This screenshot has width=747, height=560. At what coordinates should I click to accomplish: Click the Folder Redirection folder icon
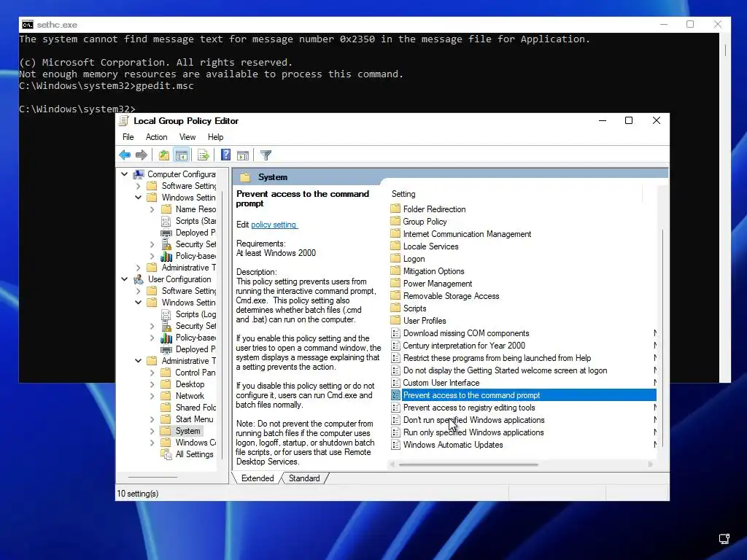click(395, 209)
